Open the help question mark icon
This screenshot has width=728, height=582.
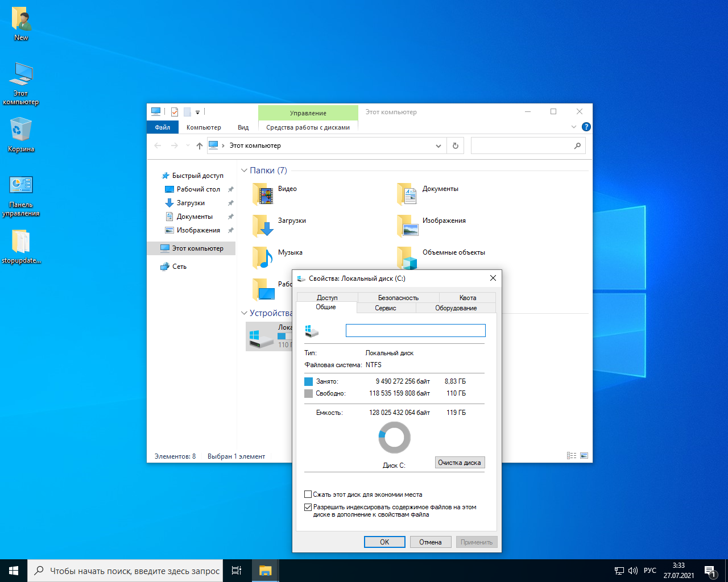tap(586, 127)
